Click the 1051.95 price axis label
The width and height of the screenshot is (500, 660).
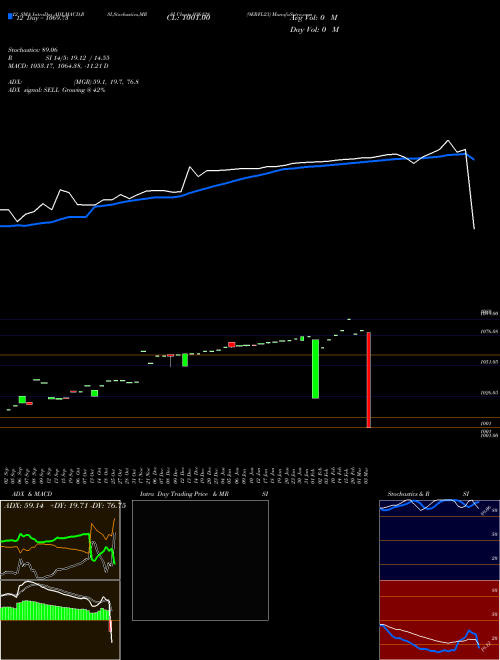[x=489, y=362]
